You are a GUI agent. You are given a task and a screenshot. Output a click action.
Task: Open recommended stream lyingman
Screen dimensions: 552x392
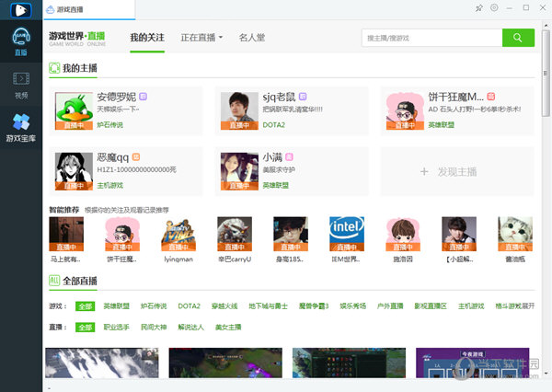[x=178, y=234]
